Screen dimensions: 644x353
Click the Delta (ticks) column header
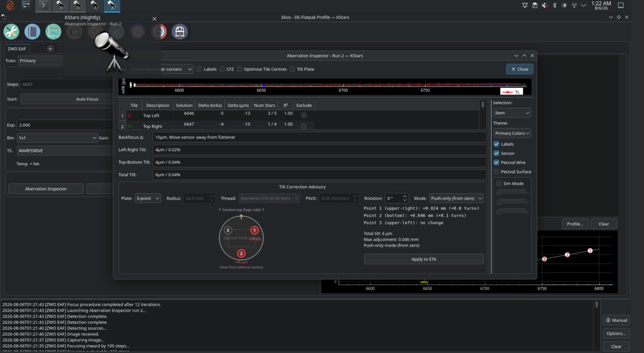[210, 105]
